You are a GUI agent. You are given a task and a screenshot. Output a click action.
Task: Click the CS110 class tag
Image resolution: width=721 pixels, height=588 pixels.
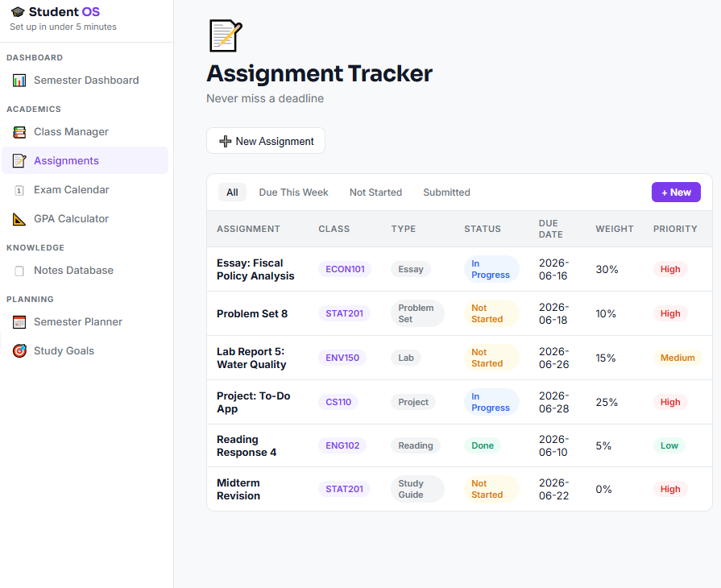click(338, 402)
